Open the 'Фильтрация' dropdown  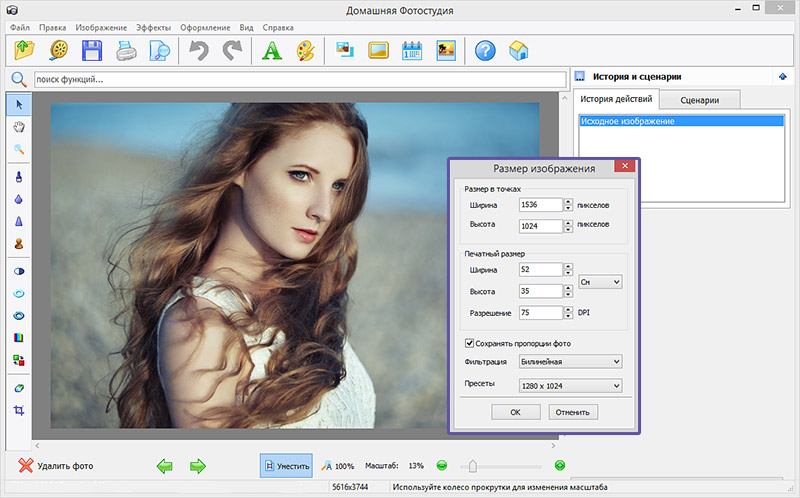point(571,361)
